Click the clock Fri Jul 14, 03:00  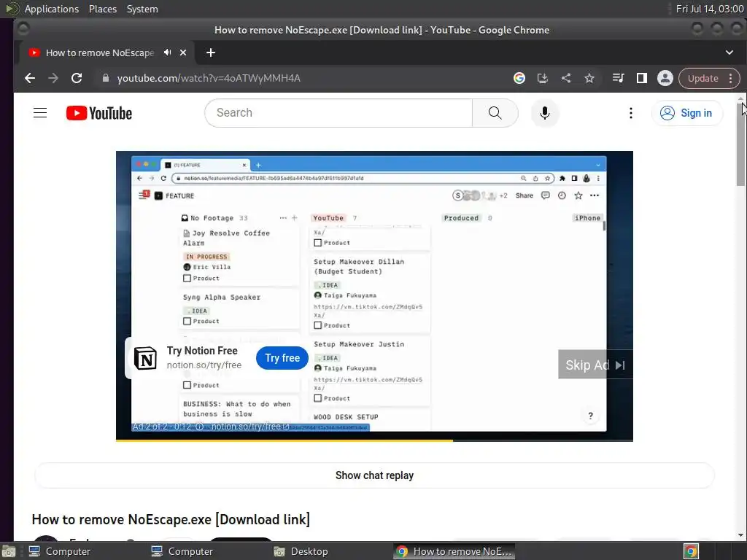pos(709,9)
